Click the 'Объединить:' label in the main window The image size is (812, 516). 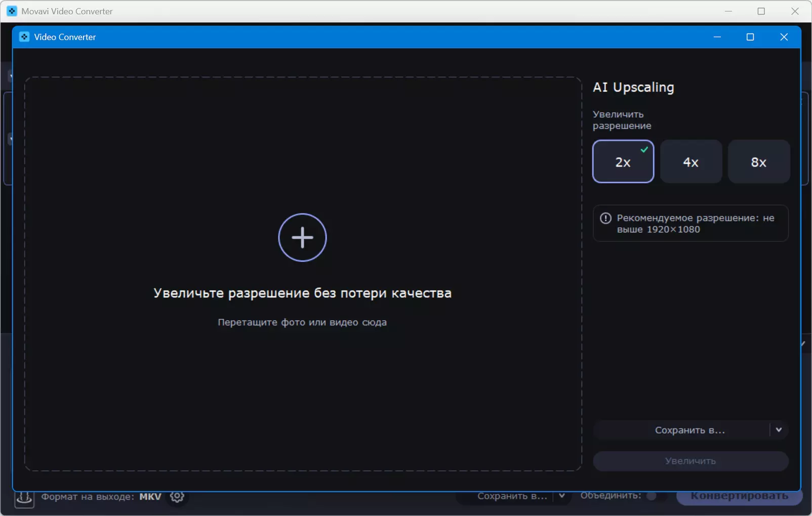611,495
